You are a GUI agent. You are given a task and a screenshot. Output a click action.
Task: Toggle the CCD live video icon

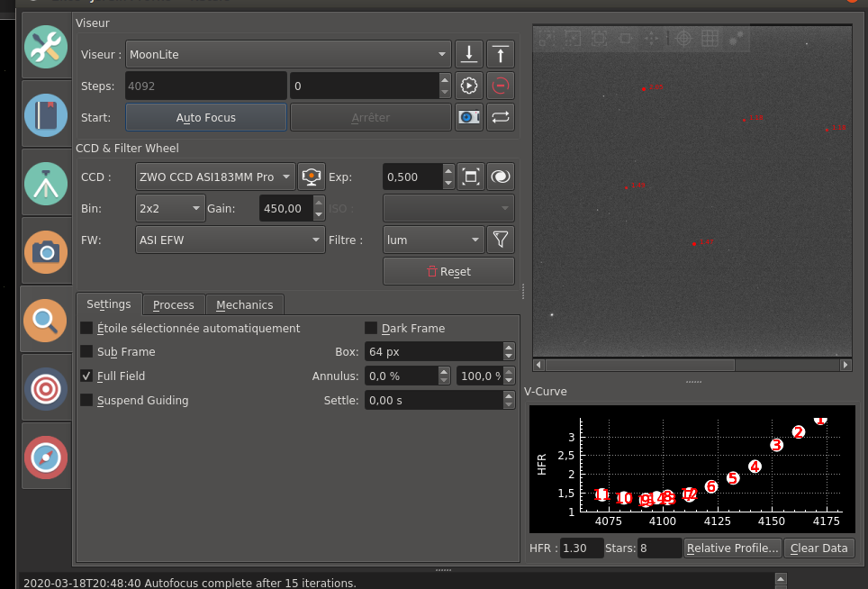click(312, 177)
